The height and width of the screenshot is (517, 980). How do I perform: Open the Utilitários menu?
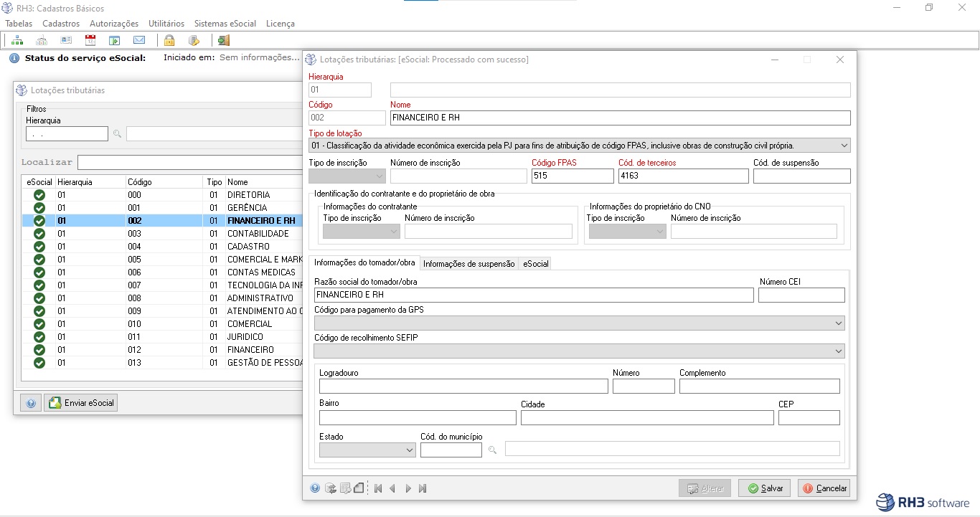[x=166, y=24]
